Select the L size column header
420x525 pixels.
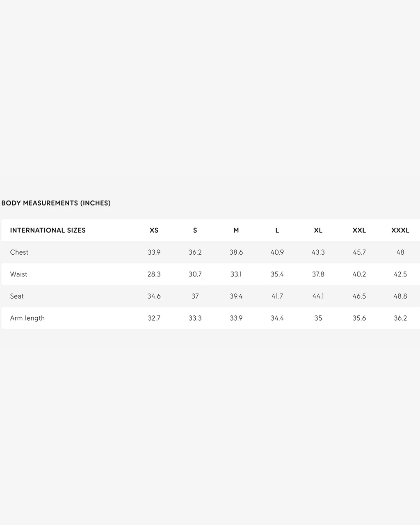277,230
